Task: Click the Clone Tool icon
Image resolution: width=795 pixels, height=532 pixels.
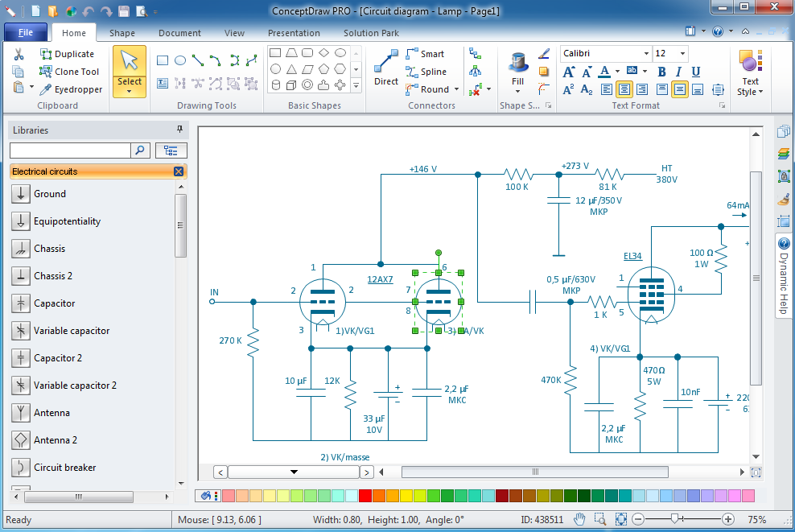Action: pyautogui.click(x=46, y=72)
